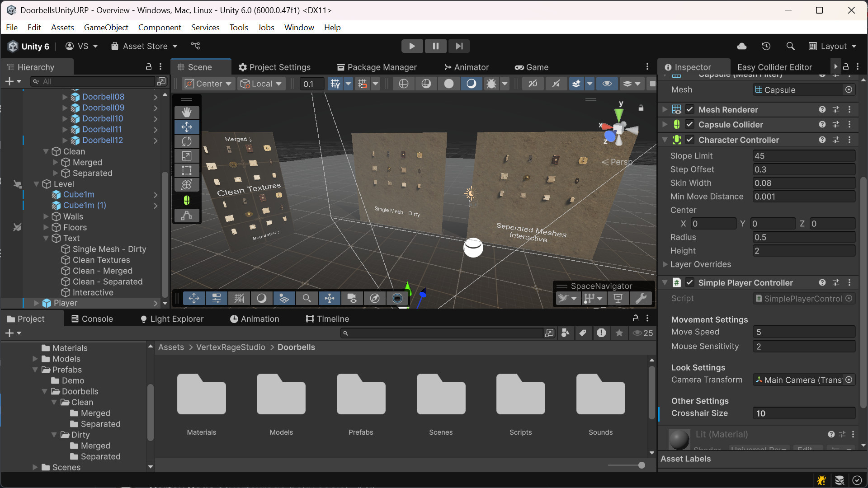Image resolution: width=868 pixels, height=488 pixels.
Task: Open the Layout dropdown
Action: pyautogui.click(x=833, y=46)
